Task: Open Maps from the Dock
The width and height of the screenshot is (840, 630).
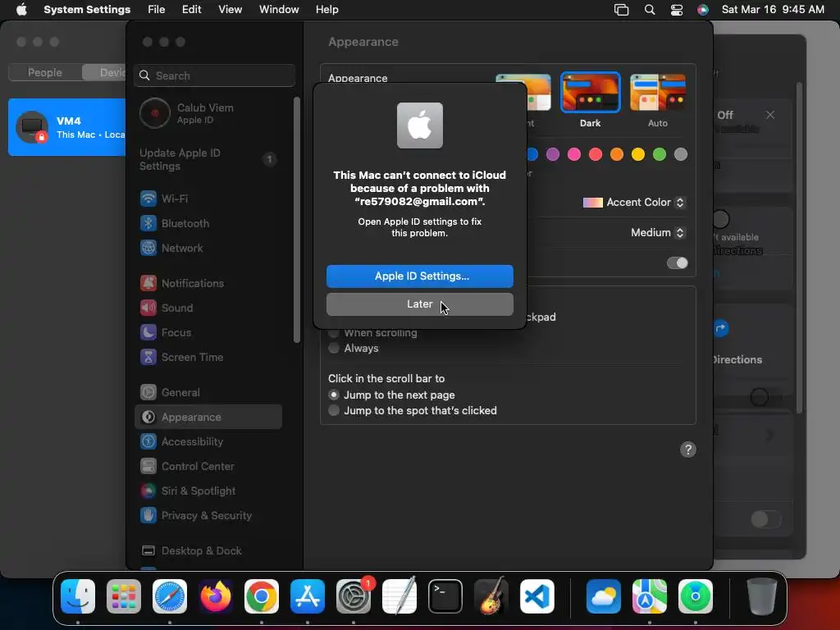Action: [x=650, y=596]
